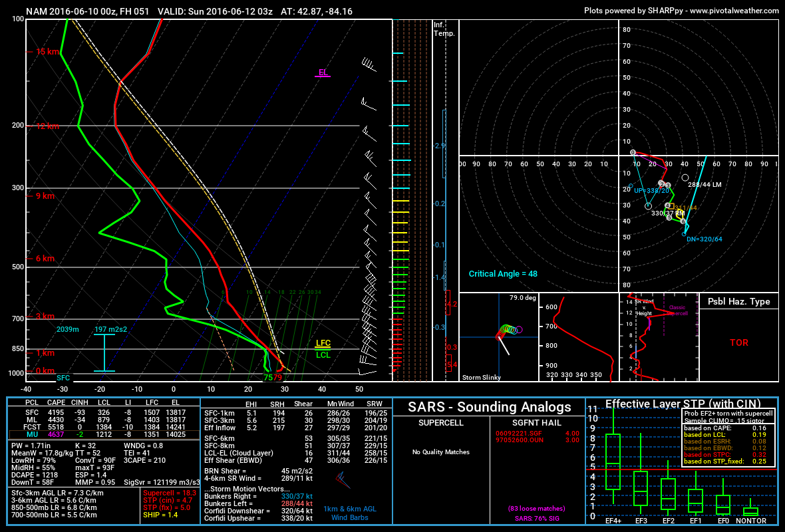Select the SUPERCELL analogs column header
785x532 pixels.
(x=440, y=423)
